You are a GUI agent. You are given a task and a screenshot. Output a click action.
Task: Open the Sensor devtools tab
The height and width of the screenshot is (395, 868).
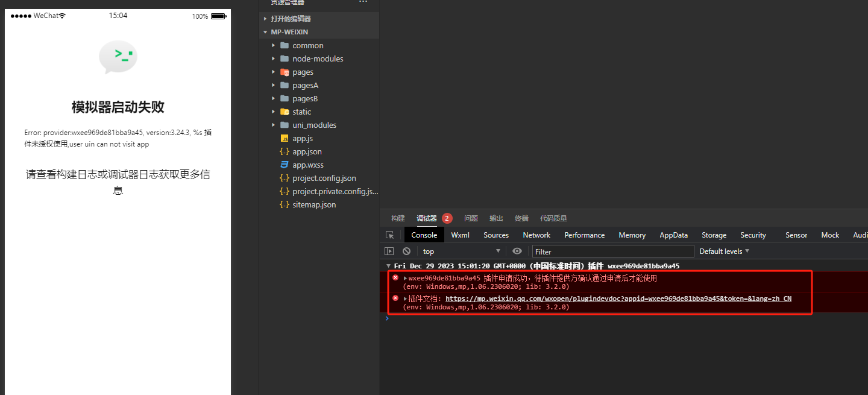pyautogui.click(x=796, y=235)
